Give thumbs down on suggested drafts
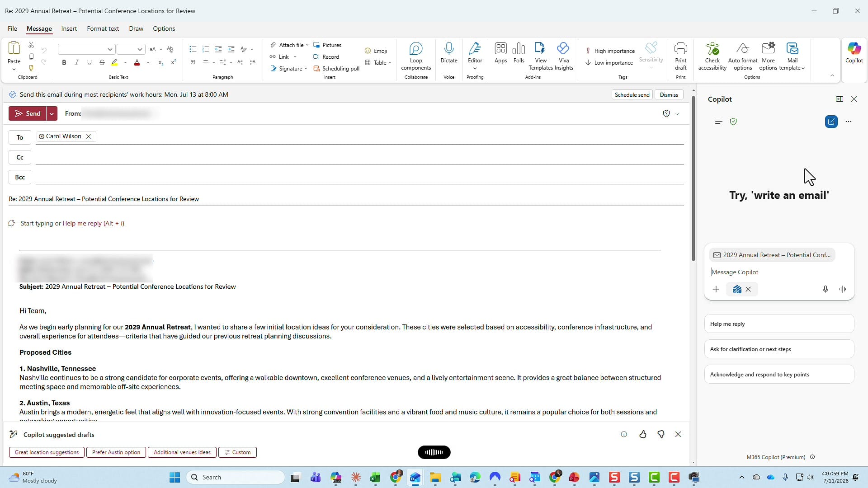Viewport: 868px width, 488px height. 661,434
